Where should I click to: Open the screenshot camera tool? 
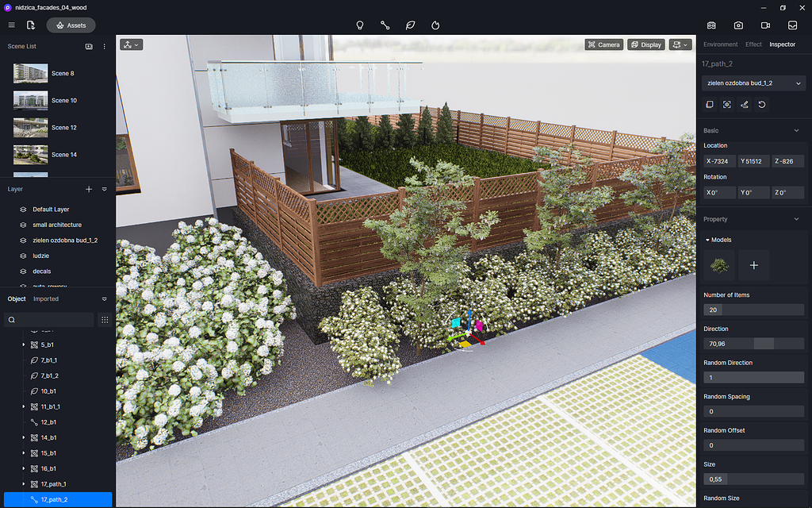(x=738, y=25)
